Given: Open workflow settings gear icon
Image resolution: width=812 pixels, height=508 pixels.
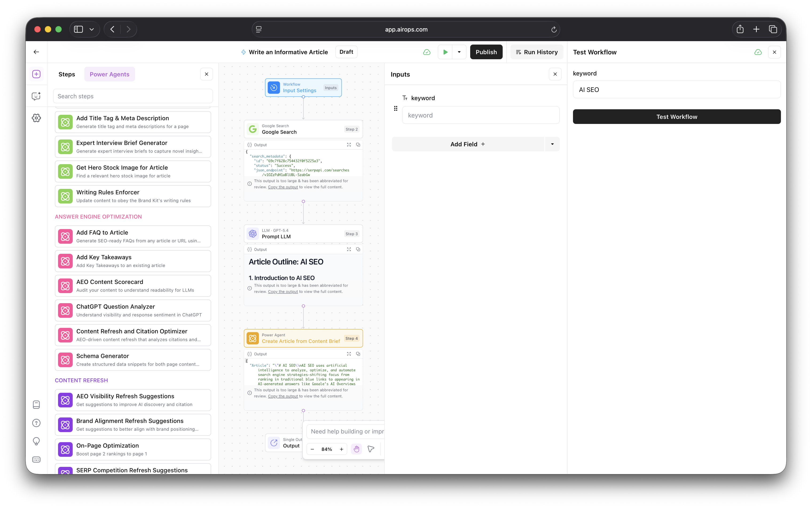Looking at the screenshot, I should pos(36,118).
